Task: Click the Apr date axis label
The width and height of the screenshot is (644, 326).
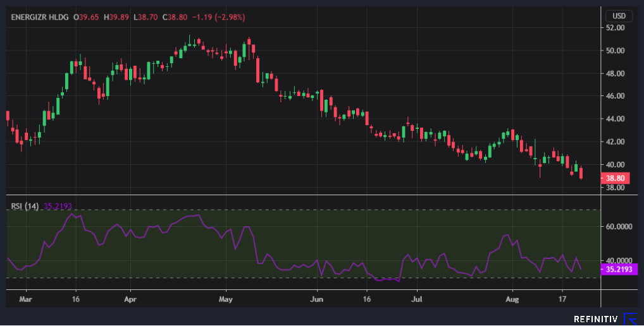Action: point(130,299)
